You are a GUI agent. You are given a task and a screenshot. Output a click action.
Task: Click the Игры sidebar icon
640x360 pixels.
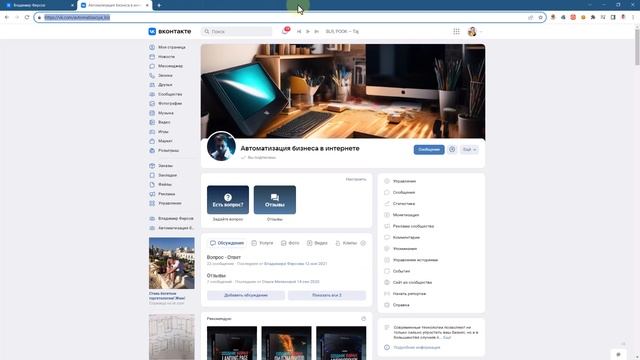pyautogui.click(x=152, y=132)
